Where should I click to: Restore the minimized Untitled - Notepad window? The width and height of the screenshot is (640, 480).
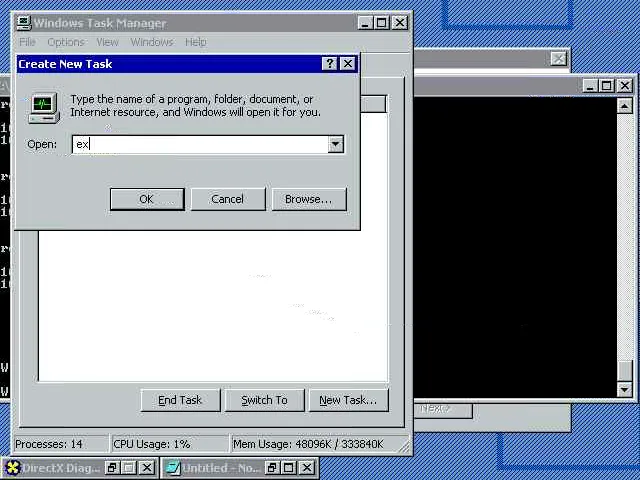click(x=272, y=468)
